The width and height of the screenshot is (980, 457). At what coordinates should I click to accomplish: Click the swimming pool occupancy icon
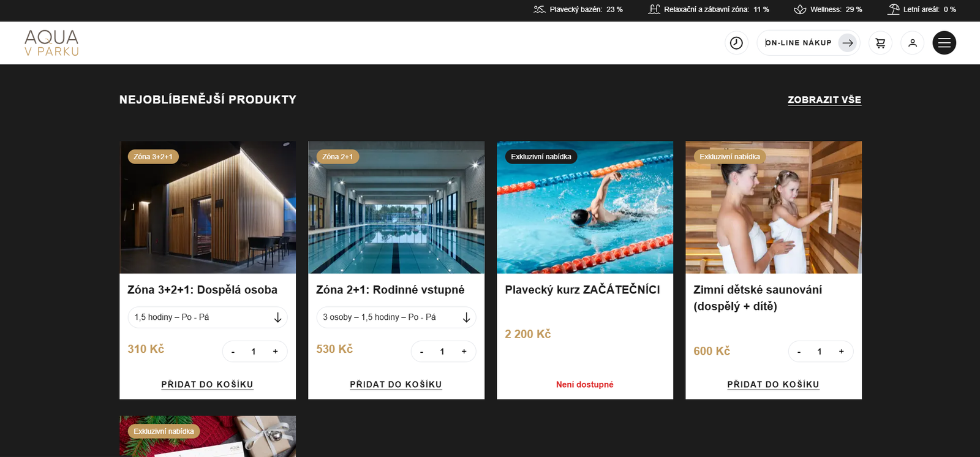coord(539,9)
